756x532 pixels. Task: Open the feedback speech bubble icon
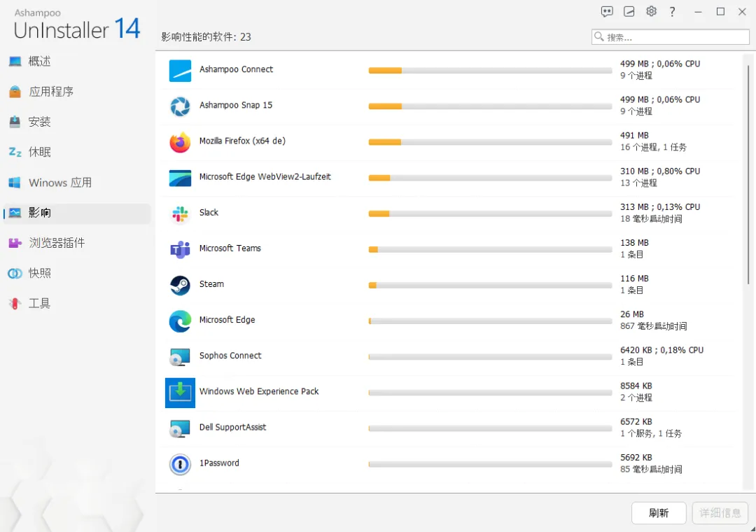point(607,12)
